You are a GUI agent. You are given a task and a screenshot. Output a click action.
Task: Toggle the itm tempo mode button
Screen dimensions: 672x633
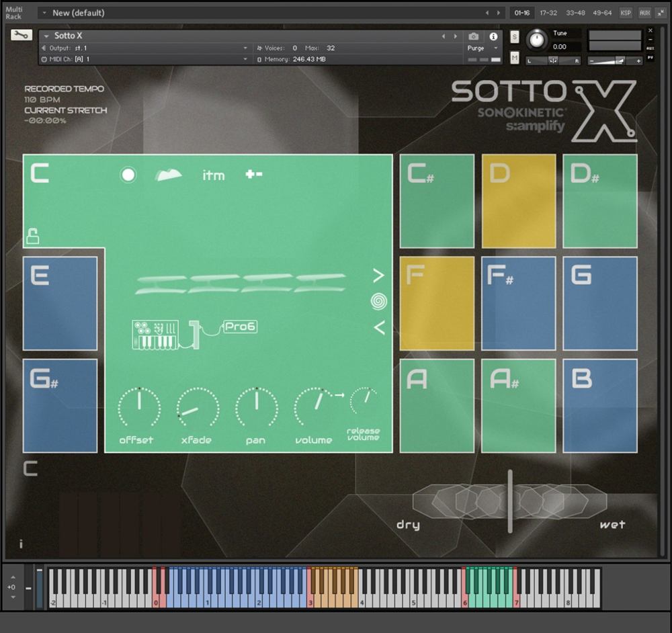click(x=214, y=175)
